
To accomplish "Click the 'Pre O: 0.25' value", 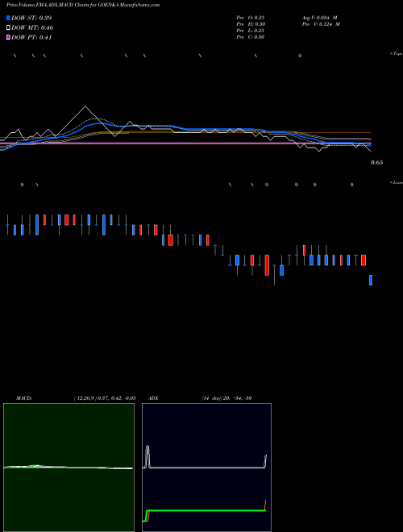I will [x=251, y=18].
